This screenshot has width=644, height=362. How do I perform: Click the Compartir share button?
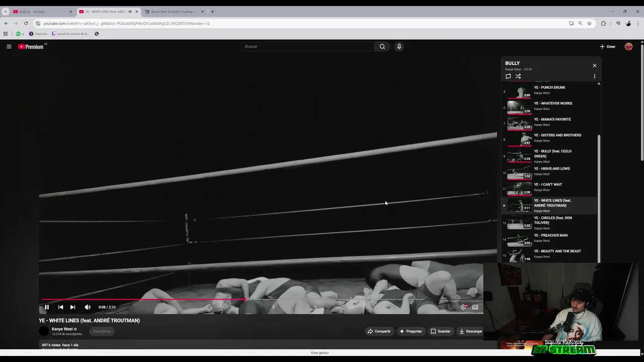379,331
